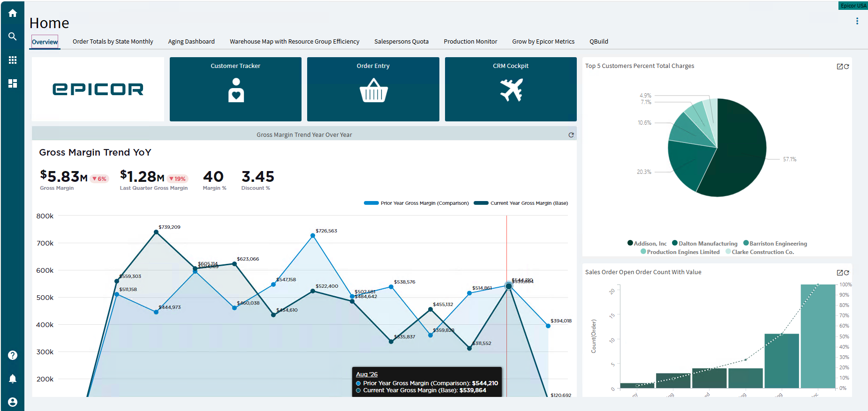Screen dimensions: 868x411
Task: Click the Epicor USA company badge
Action: click(x=853, y=6)
